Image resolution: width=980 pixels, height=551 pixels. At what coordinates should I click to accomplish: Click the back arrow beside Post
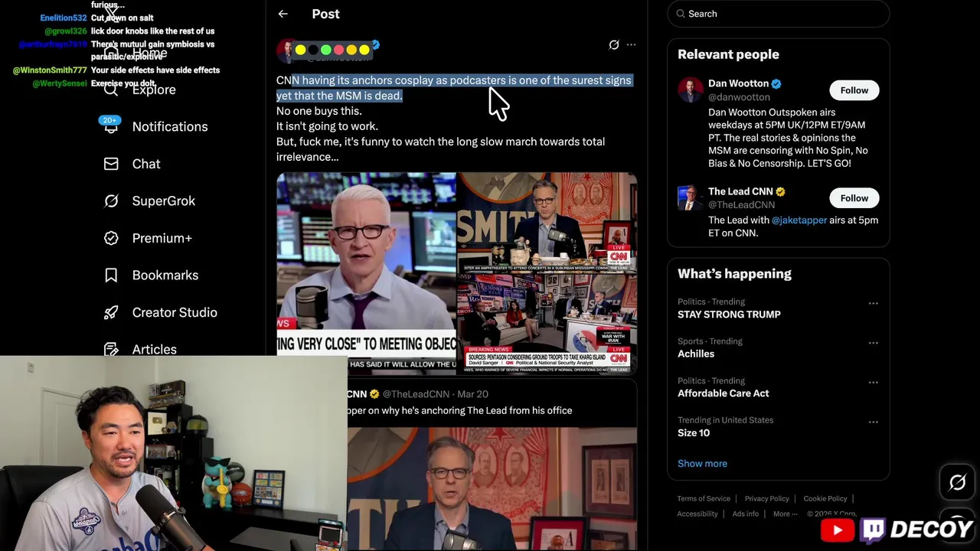[283, 14]
